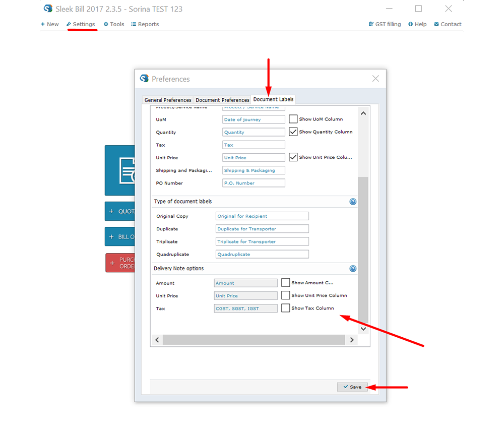
Task: Enable Show UoM Column checkbox
Action: pos(293,119)
